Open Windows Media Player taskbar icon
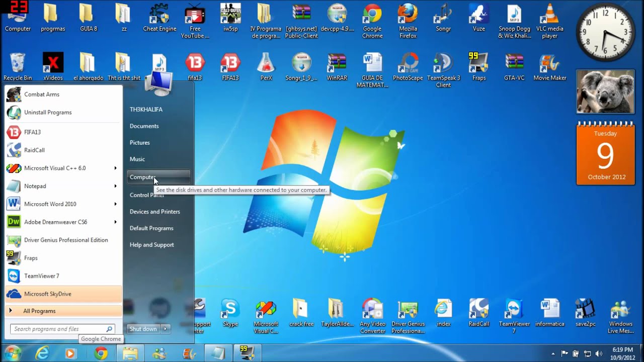 (x=70, y=353)
